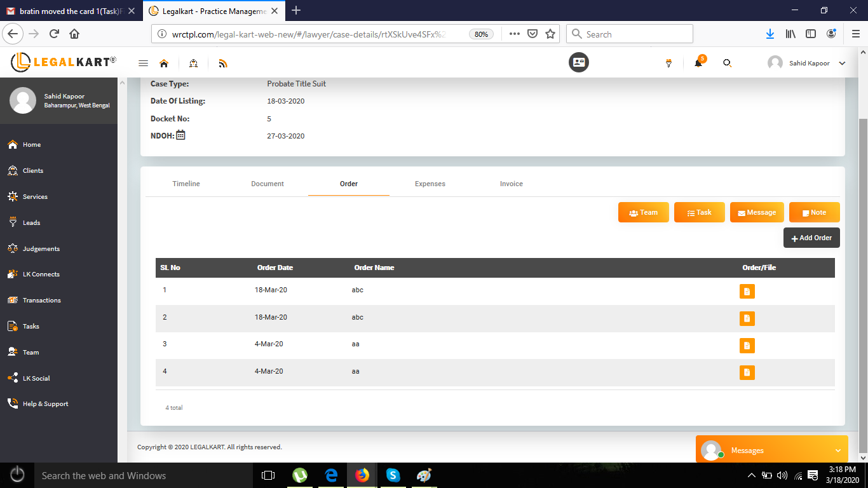Expand the Sahid Kapoor user dropdown
Viewport: 868px width, 488px height.
click(x=842, y=64)
